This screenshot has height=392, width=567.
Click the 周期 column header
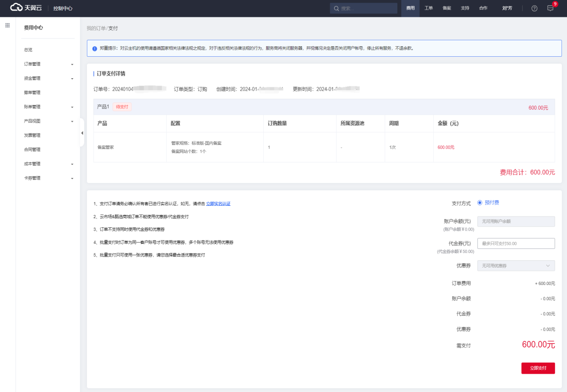394,124
